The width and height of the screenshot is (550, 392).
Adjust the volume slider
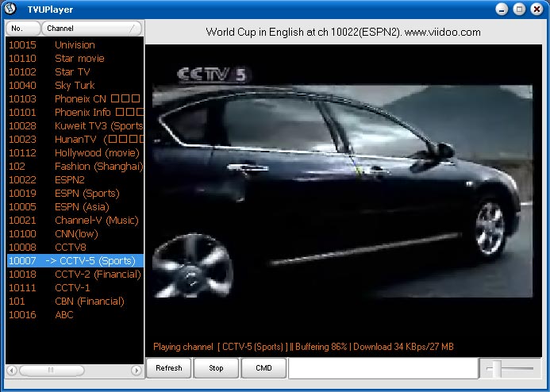click(496, 368)
